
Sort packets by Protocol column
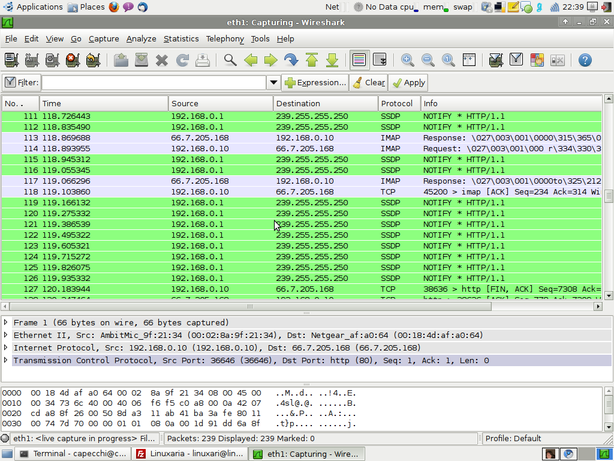[x=399, y=103]
